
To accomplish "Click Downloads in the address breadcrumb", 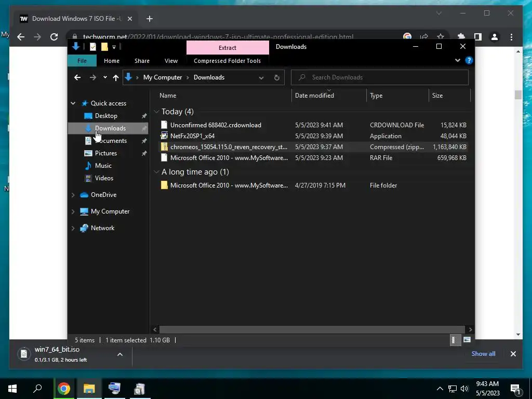I will pos(209,77).
